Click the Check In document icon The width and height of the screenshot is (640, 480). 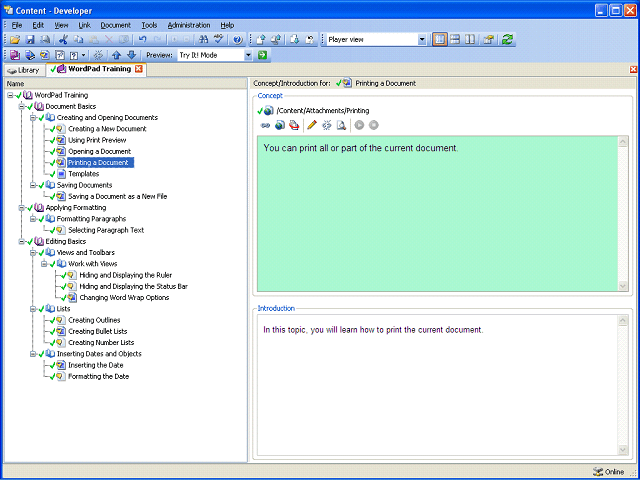click(x=261, y=40)
